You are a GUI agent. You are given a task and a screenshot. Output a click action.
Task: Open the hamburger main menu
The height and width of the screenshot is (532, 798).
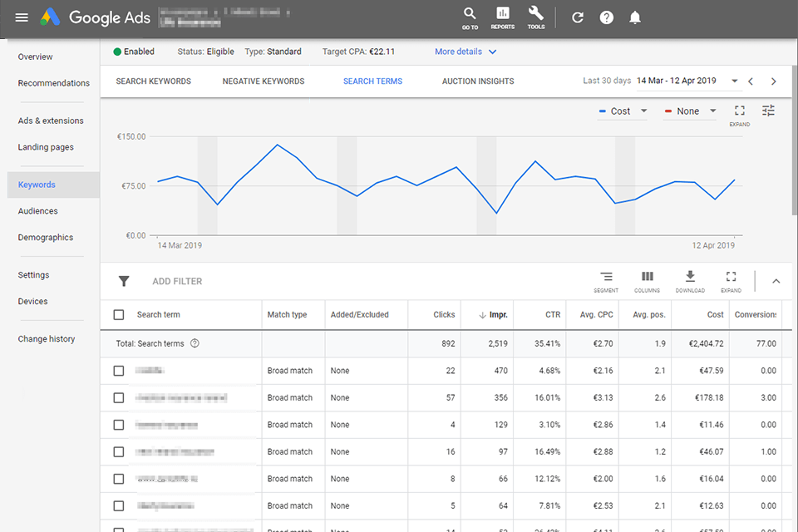pyautogui.click(x=22, y=17)
